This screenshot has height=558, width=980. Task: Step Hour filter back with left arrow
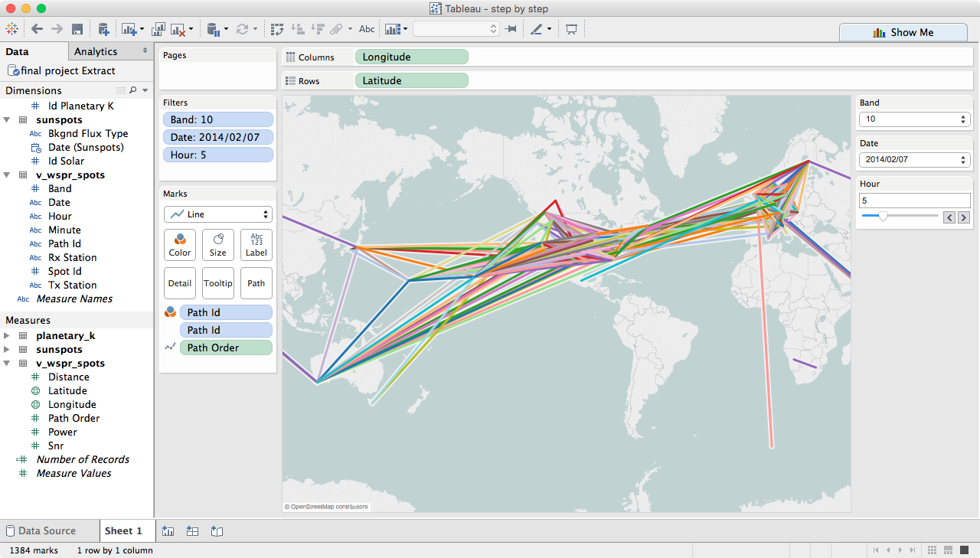[949, 217]
